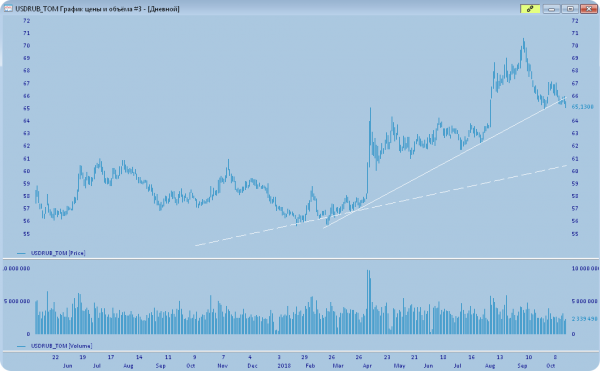600x371 pixels.
Task: Click the date label 17 on time axis
Action: pyautogui.click(x=111, y=357)
